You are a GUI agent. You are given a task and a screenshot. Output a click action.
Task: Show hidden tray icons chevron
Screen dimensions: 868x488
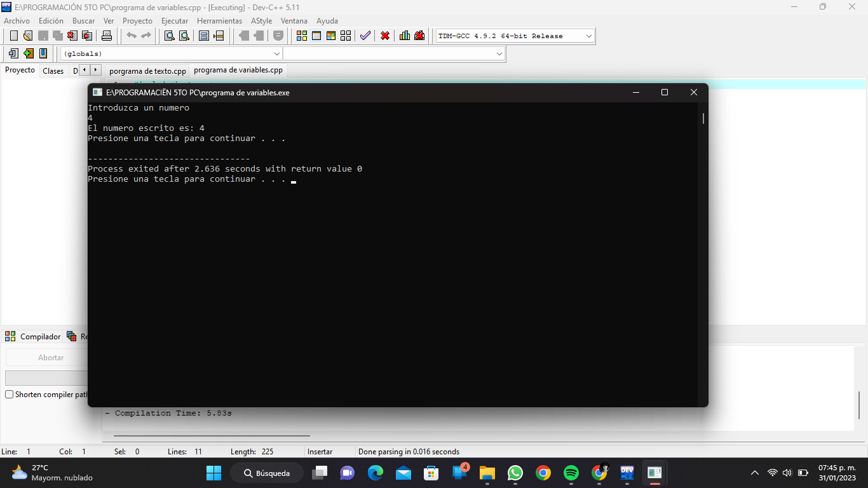pyautogui.click(x=755, y=473)
